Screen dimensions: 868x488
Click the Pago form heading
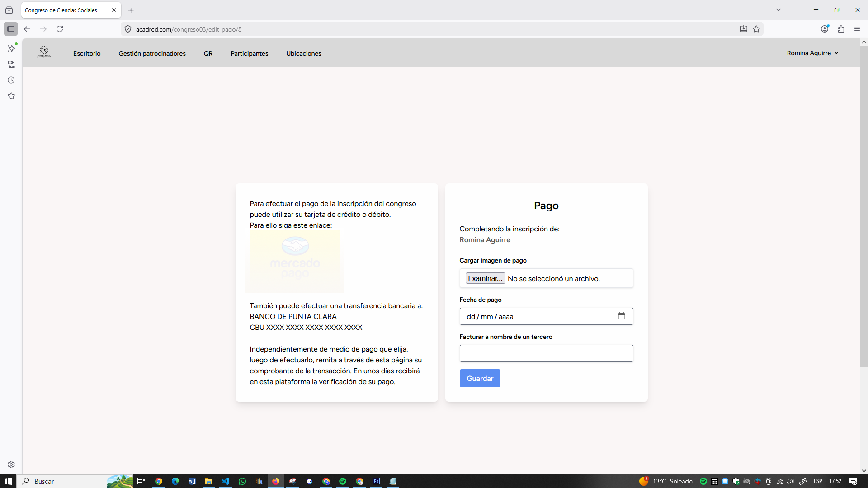tap(546, 206)
